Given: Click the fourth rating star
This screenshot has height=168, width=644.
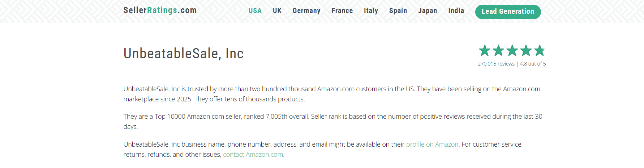Looking at the screenshot, I should pyautogui.click(x=526, y=51).
